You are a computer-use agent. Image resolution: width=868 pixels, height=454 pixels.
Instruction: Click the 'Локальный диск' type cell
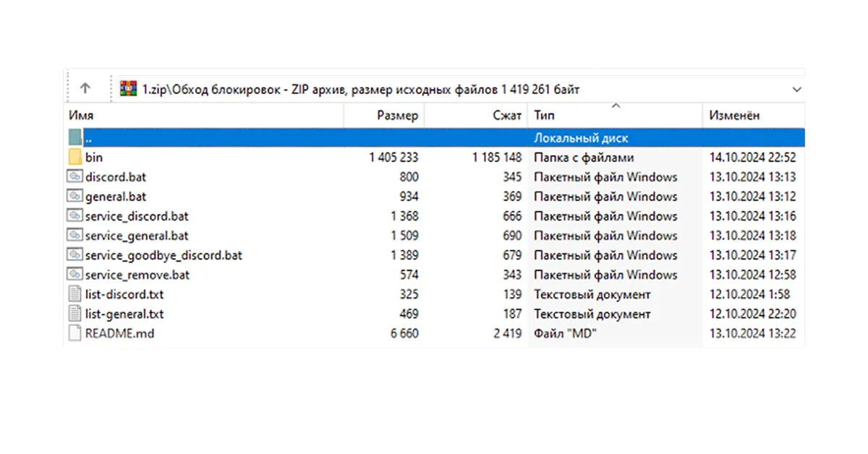[582, 137]
